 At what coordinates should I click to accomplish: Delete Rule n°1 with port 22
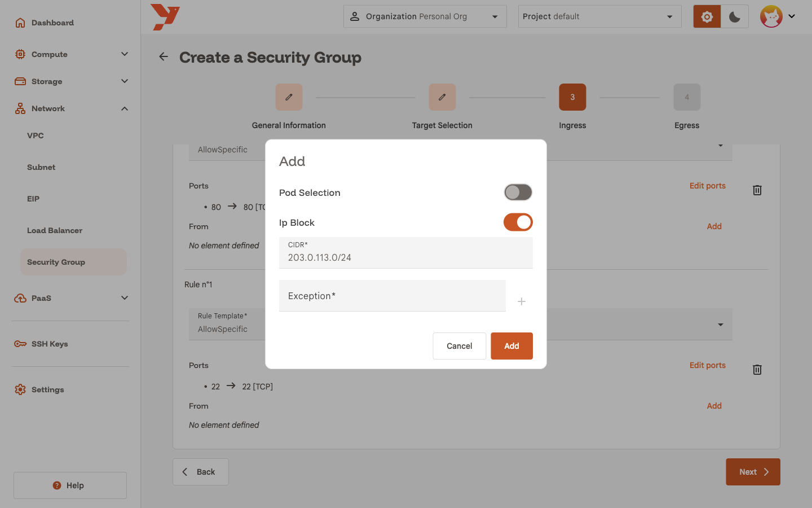(x=757, y=370)
